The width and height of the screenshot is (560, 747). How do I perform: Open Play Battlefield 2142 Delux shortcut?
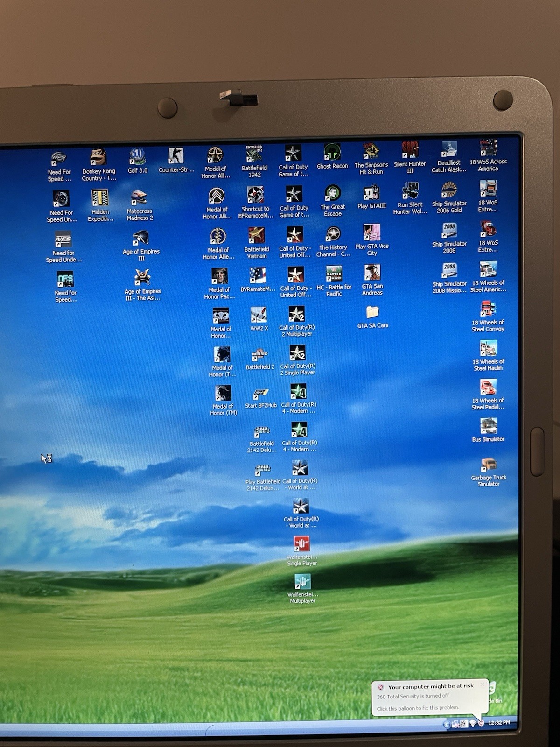point(263,477)
